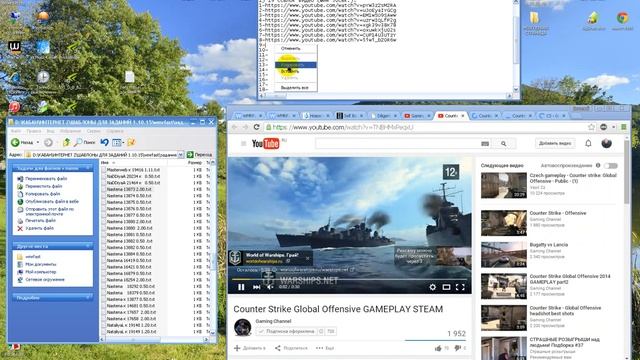This screenshot has width=640, height=360.
Task: Click Back button in Explorer toolbar
Action: pyautogui.click(x=22, y=142)
